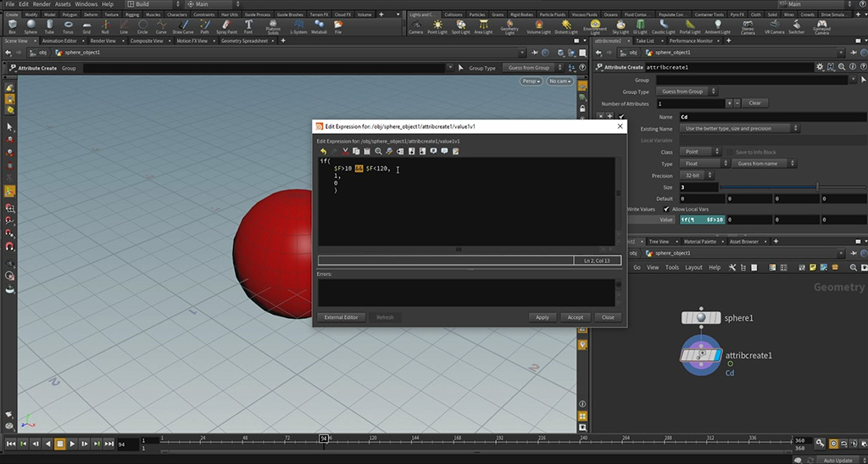868x464 pixels.
Task: Open the Windows menu
Action: click(x=86, y=4)
